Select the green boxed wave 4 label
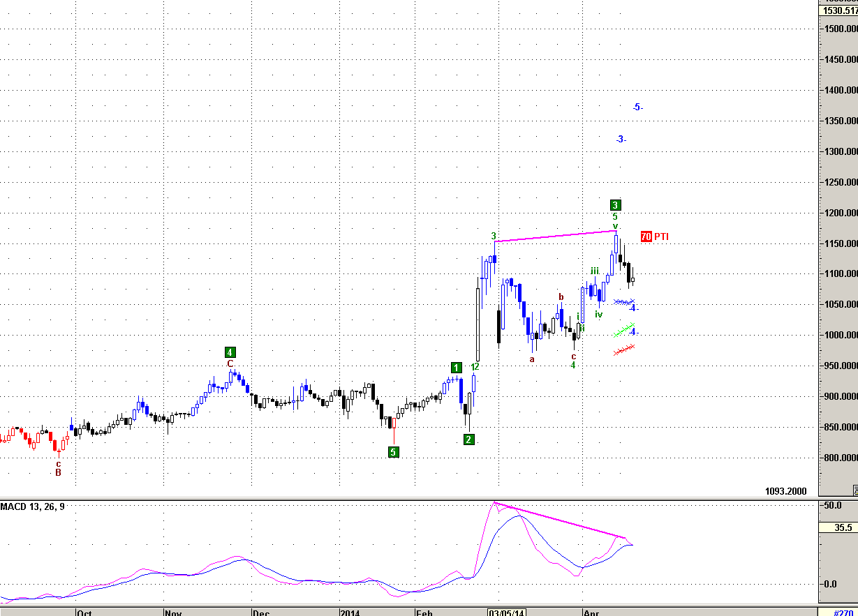Screen dimensions: 858x616 click(230, 352)
